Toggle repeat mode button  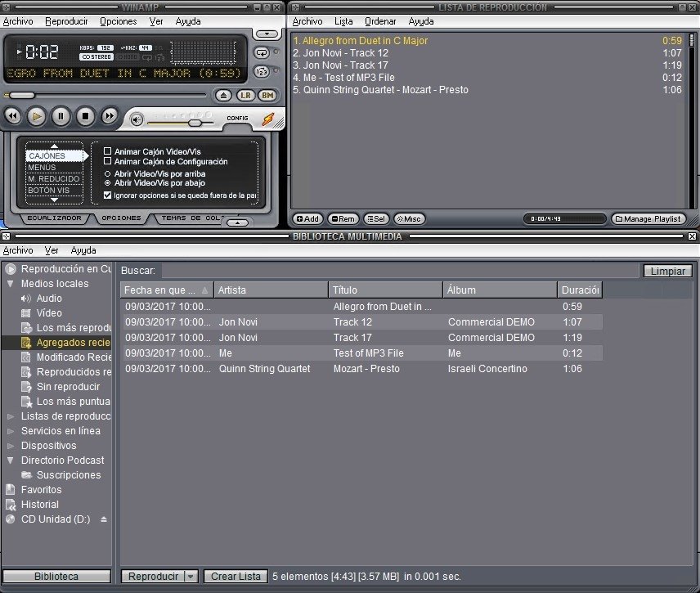262,53
